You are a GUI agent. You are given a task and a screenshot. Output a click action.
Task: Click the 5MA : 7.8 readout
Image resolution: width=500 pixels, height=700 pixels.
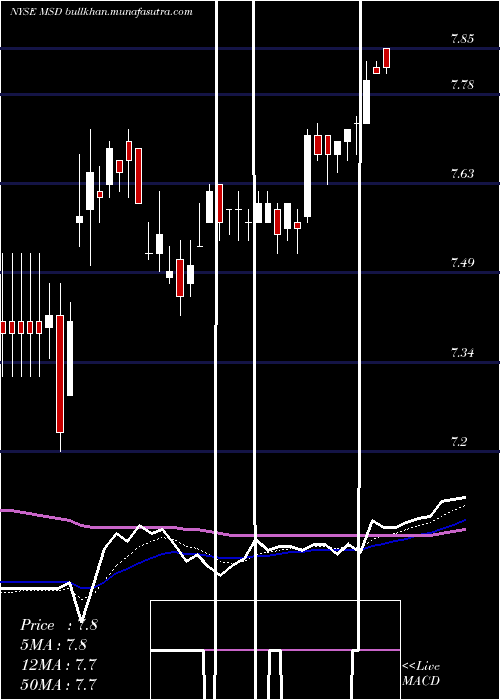(54, 644)
